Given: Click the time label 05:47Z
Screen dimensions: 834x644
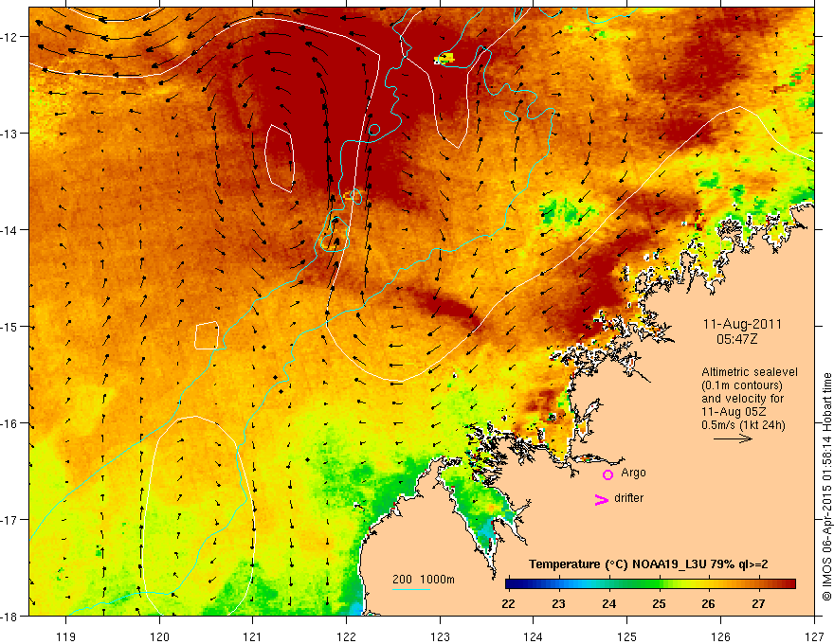Looking at the screenshot, I should coord(736,338).
